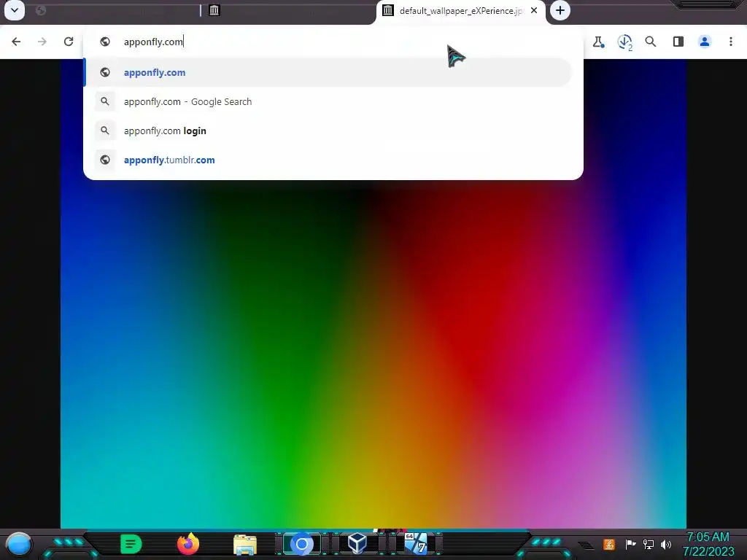Open File Explorer from the taskbar
Screen dimensions: 747x560
[245, 545]
